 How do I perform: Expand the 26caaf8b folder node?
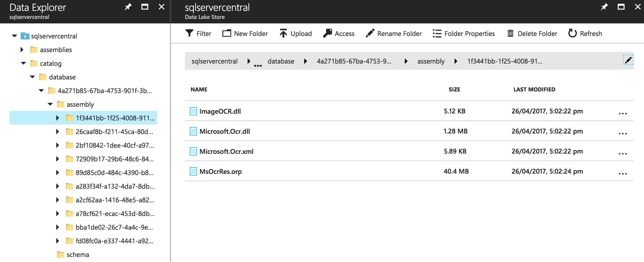58,132
